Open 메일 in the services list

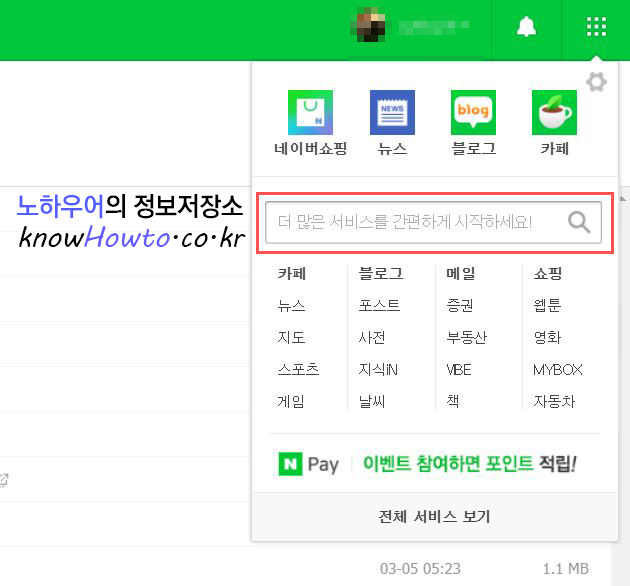pos(461,274)
